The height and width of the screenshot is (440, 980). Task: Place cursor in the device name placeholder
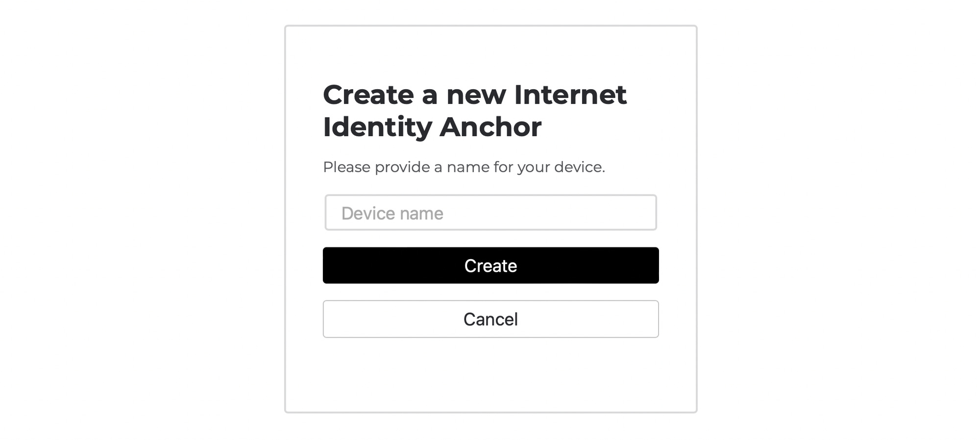(x=392, y=214)
